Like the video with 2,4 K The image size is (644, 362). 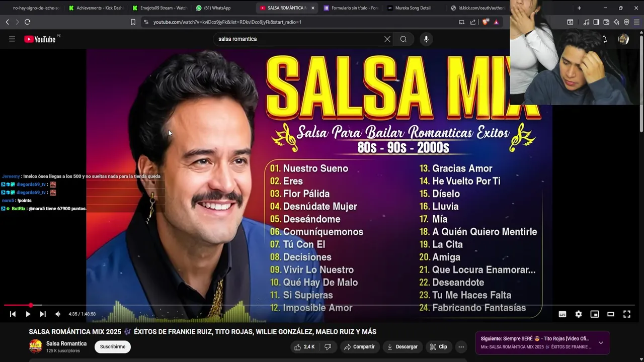tap(304, 347)
